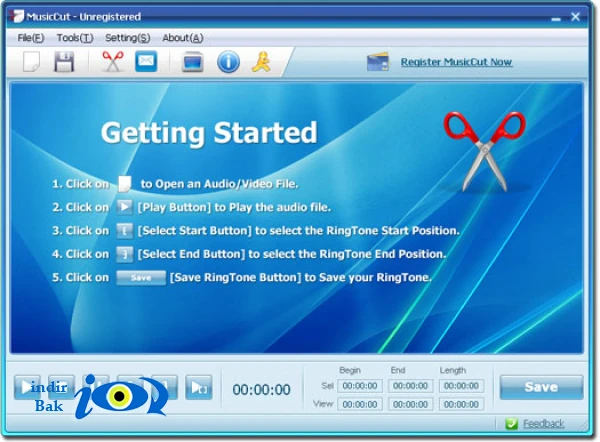This screenshot has height=442, width=600.
Task: Click the green checkmark feedback icon
Action: pos(511,423)
